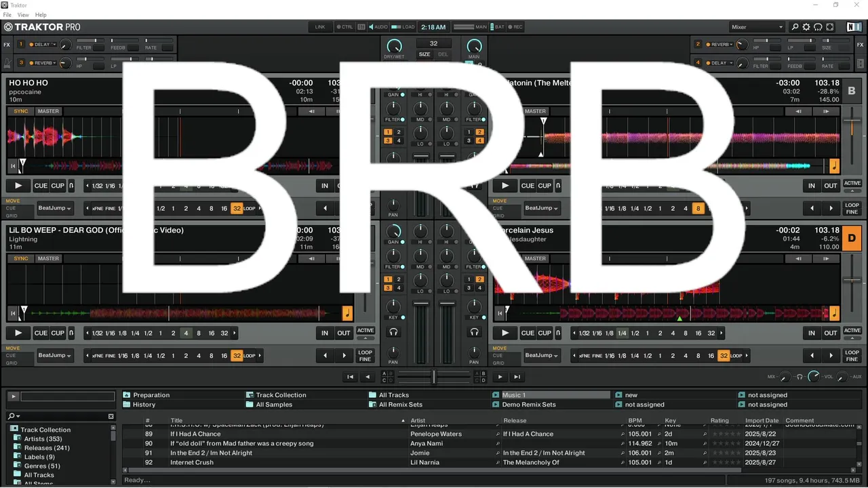Enable FX unit 2 on deck A channel
868x488 pixels.
398,132
